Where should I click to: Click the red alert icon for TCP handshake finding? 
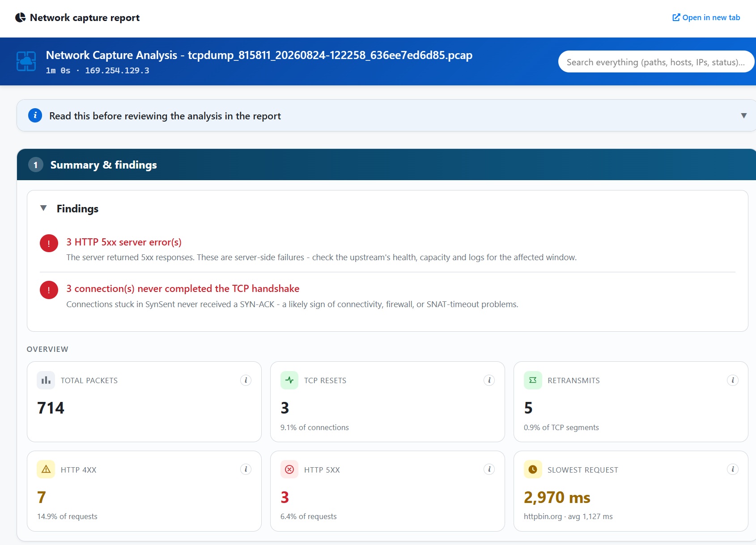(x=49, y=290)
